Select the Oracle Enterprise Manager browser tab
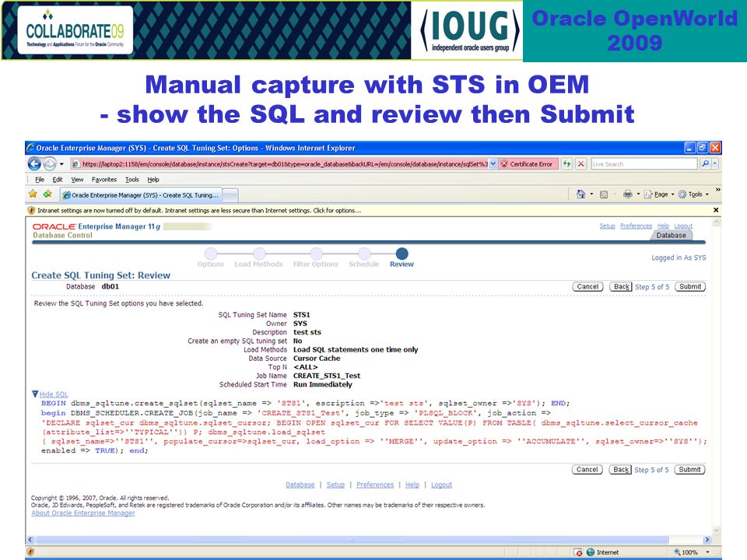The height and width of the screenshot is (560, 747). [x=141, y=194]
